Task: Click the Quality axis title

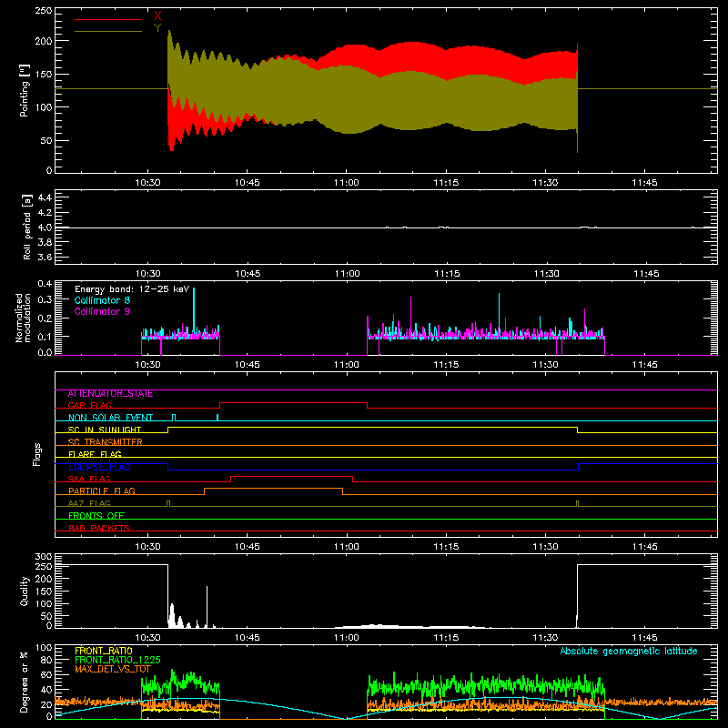Action: tap(25, 591)
